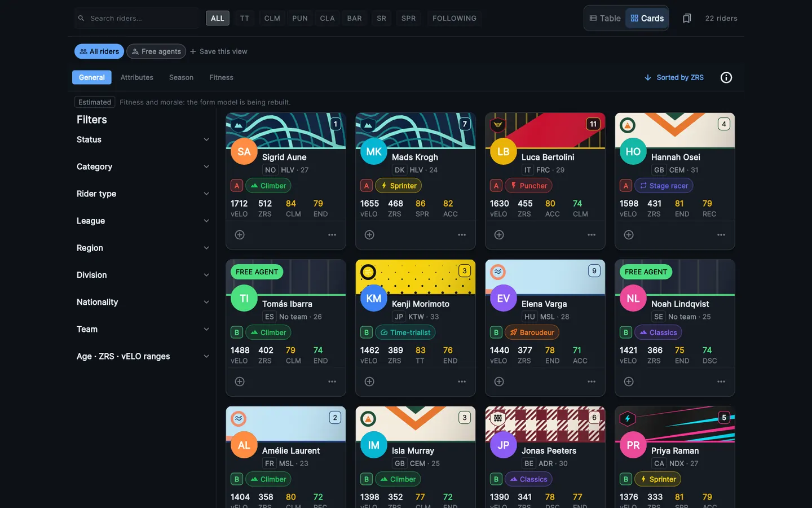This screenshot has height=508, width=812.
Task: Add Luca Bertolini with the plus icon
Action: (x=499, y=235)
